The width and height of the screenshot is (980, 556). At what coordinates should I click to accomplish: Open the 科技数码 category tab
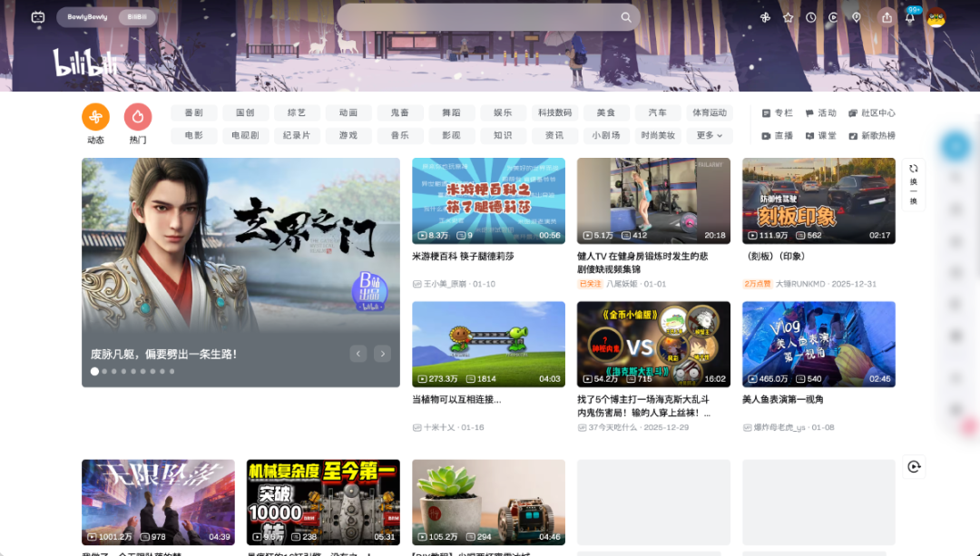pos(555,112)
